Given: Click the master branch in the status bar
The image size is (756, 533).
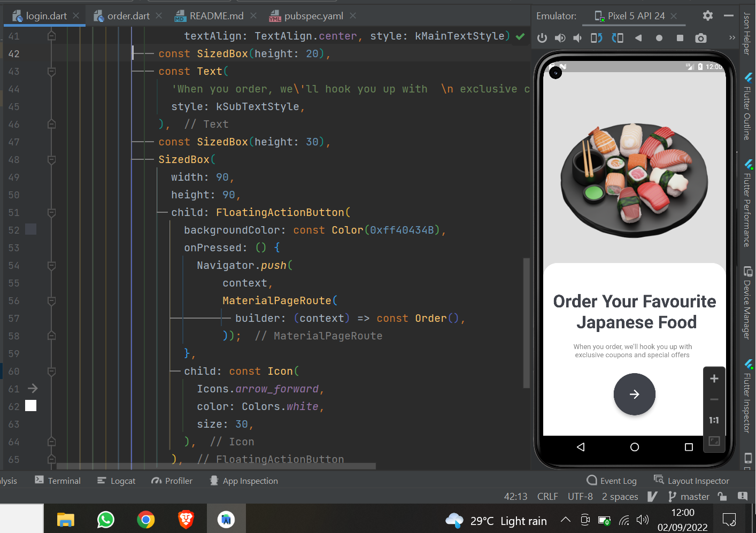Looking at the screenshot, I should coord(695,497).
